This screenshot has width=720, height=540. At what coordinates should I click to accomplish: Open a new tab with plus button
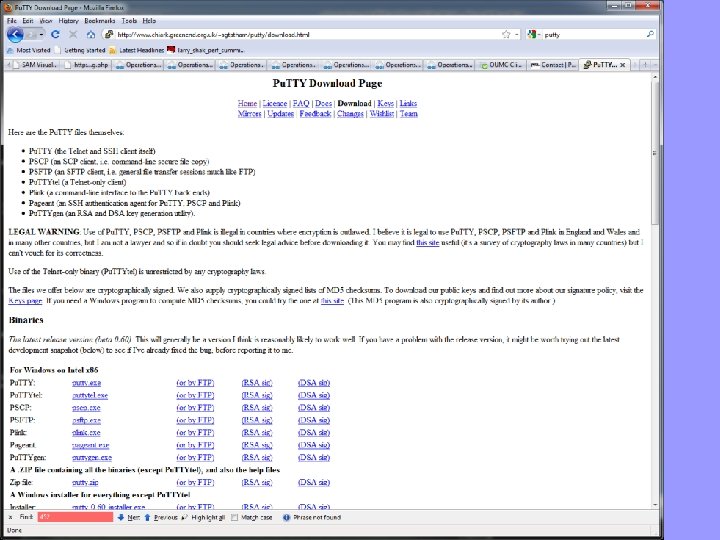tap(645, 65)
